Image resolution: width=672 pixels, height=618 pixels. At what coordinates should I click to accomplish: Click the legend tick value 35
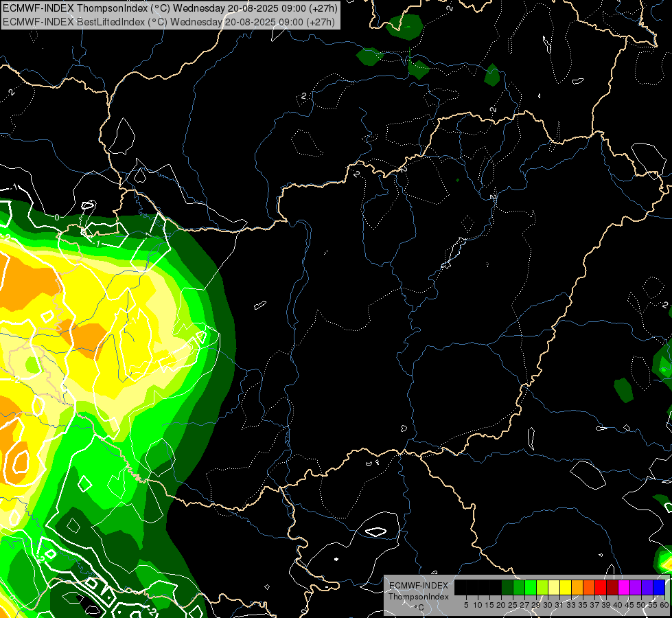coord(583,605)
